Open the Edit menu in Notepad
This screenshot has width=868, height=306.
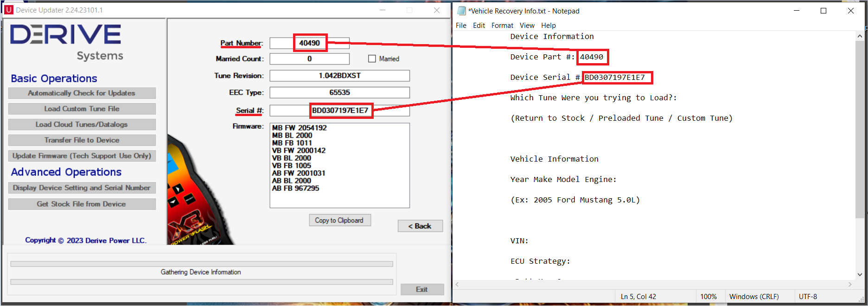pos(479,26)
